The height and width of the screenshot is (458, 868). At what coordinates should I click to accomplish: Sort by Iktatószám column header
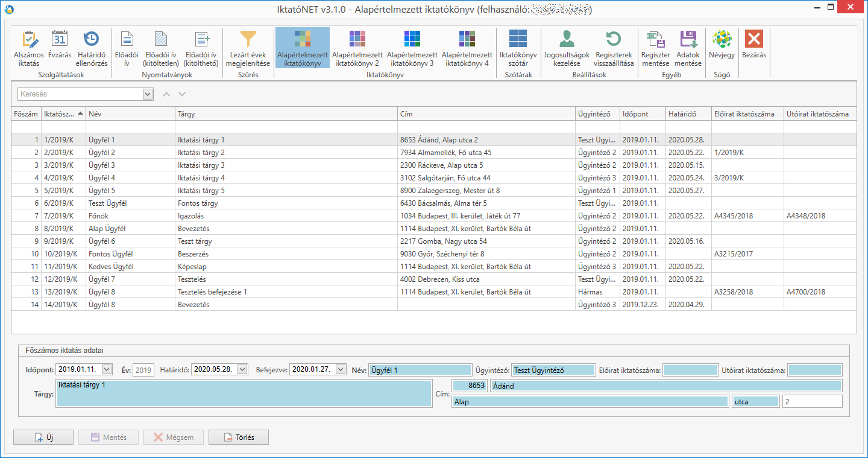click(63, 113)
